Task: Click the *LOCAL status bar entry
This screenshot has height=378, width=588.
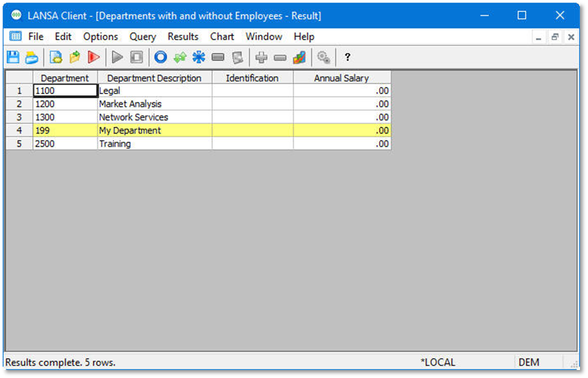Action: click(437, 362)
